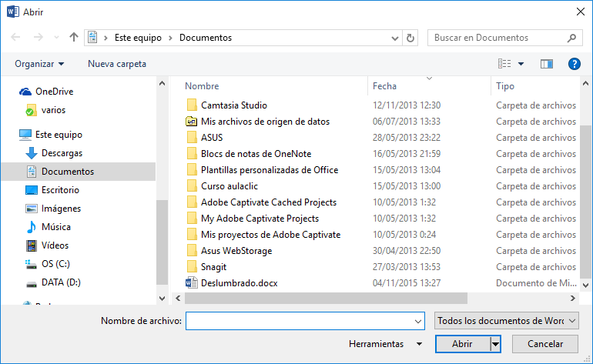This screenshot has width=593, height=364.
Task: Select Documentos in the sidebar
Action: coord(79,172)
